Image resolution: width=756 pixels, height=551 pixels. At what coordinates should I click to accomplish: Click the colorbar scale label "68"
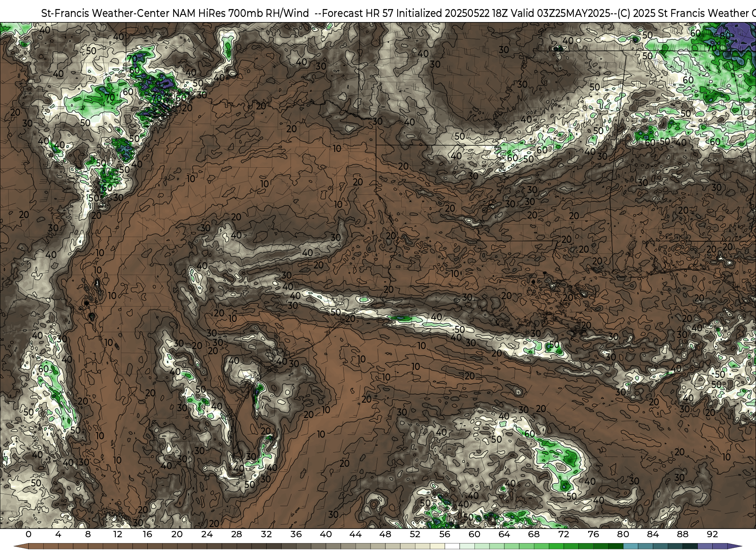(x=534, y=534)
